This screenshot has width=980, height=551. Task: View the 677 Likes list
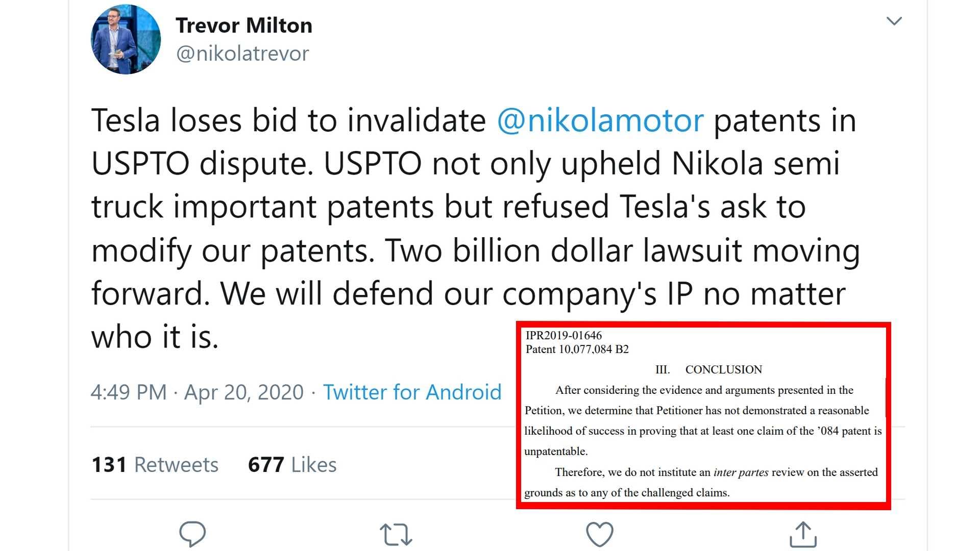[292, 465]
